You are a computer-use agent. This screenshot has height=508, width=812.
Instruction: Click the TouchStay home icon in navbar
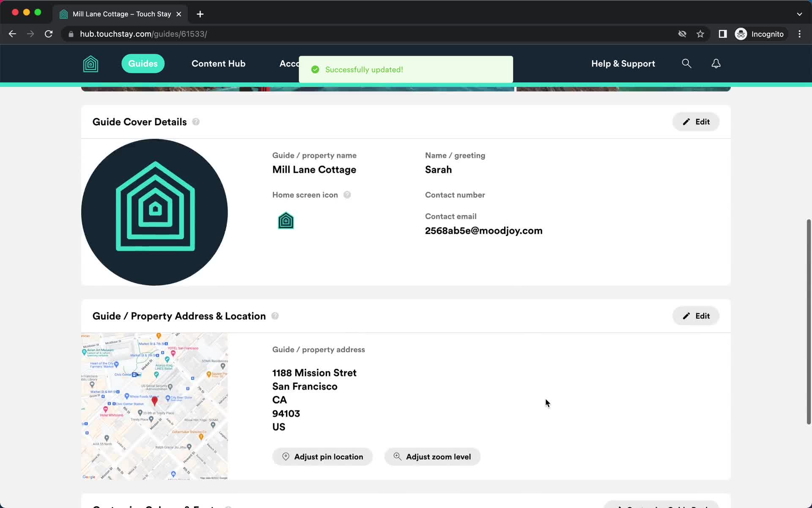[x=91, y=63]
